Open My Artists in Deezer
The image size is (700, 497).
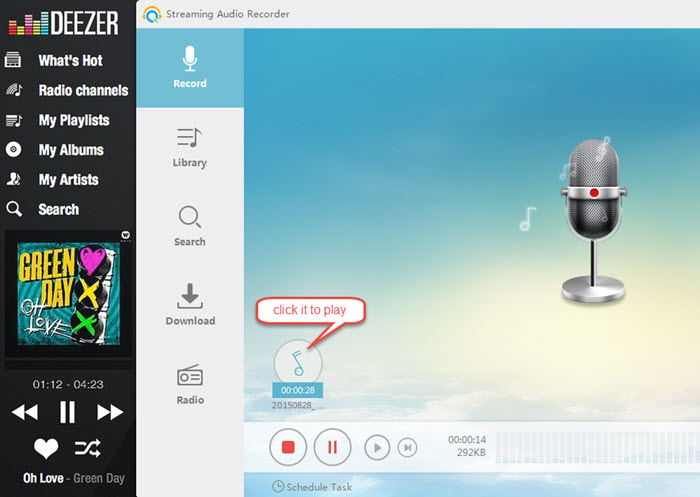click(69, 180)
